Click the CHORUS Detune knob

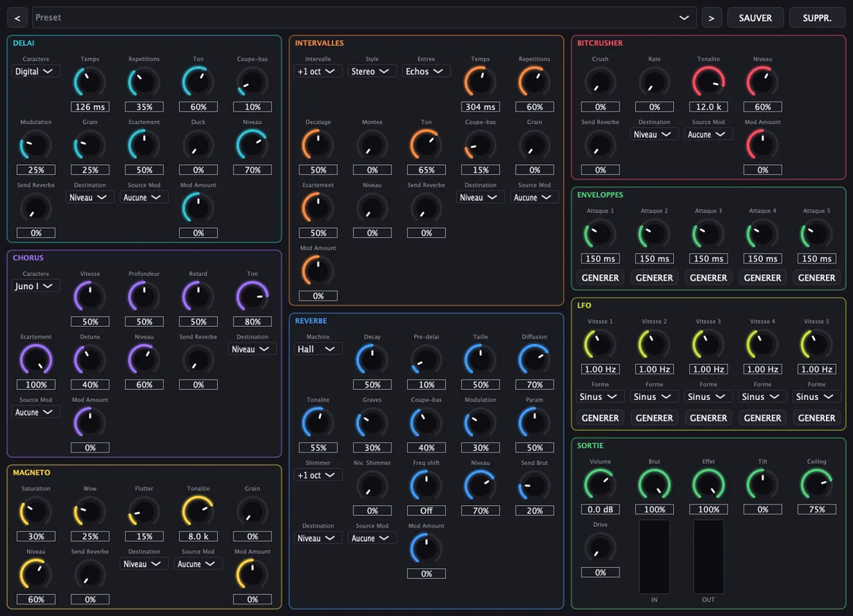[x=90, y=360]
